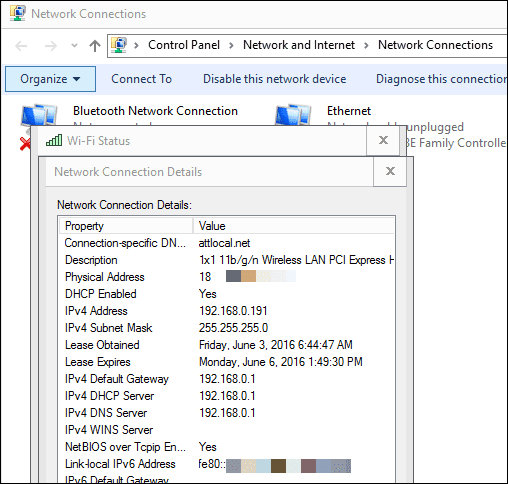Image resolution: width=508 pixels, height=484 pixels.
Task: Select subnet mask 255.255.255.0 value
Action: click(x=233, y=328)
